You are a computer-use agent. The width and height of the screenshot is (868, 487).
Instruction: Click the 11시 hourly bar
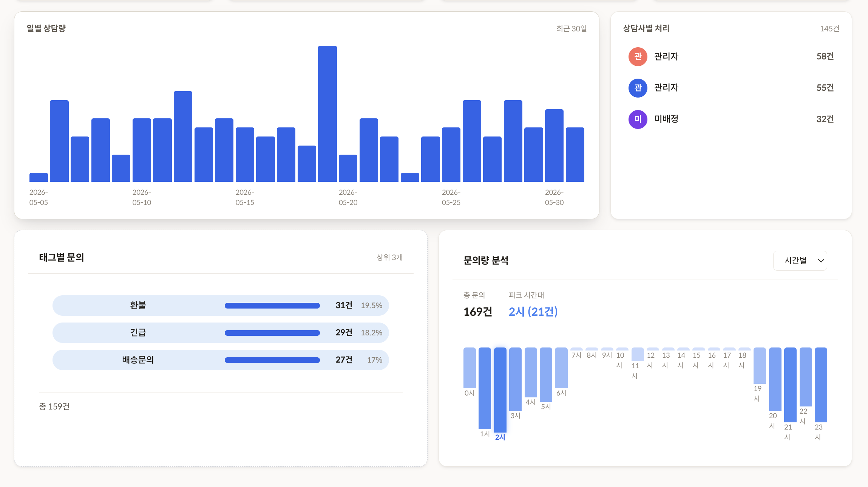638,354
